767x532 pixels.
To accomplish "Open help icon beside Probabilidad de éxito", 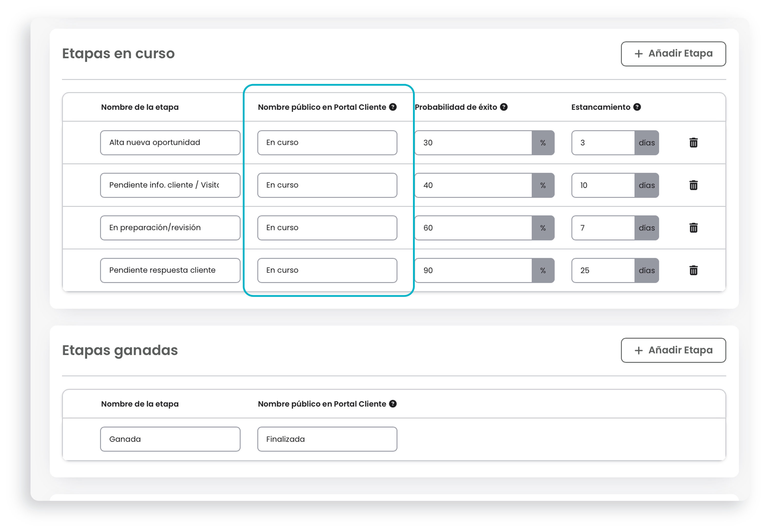I will (504, 107).
